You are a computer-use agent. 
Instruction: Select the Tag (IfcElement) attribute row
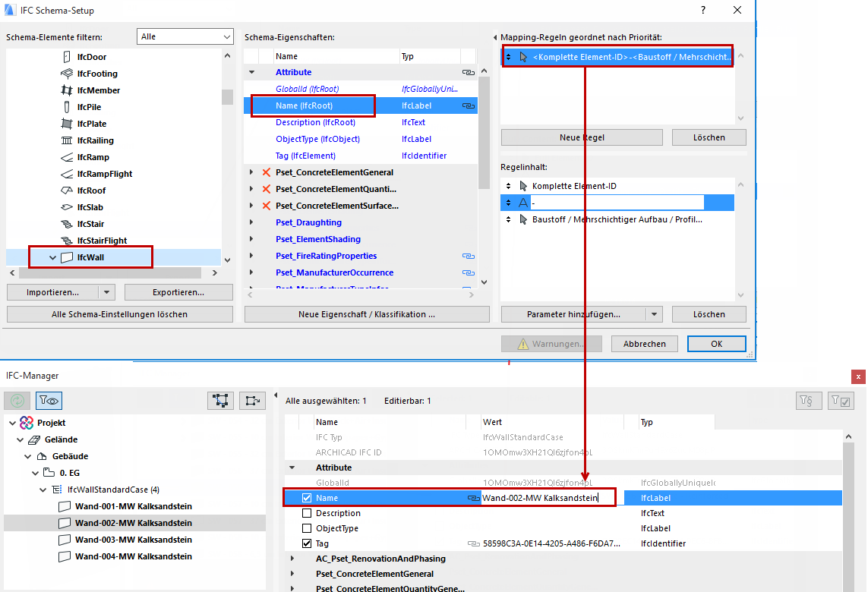pyautogui.click(x=360, y=156)
